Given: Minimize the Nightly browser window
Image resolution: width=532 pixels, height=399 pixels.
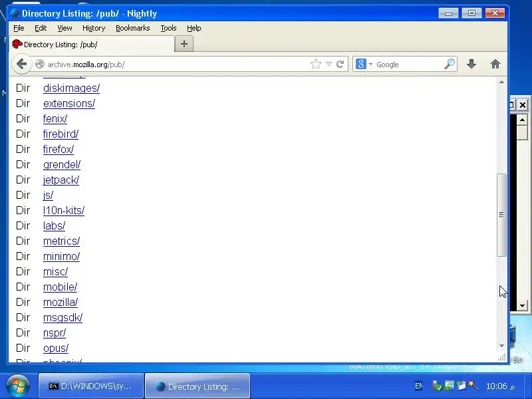Looking at the screenshot, I should [x=448, y=13].
